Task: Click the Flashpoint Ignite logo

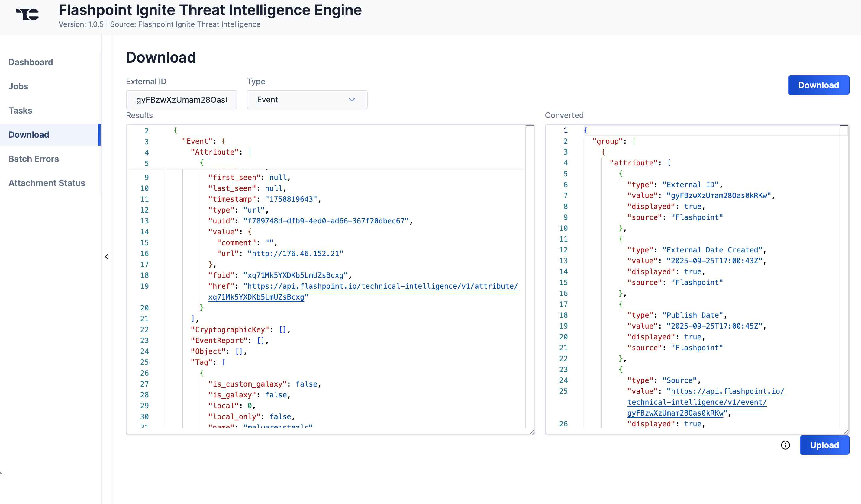Action: [x=27, y=15]
